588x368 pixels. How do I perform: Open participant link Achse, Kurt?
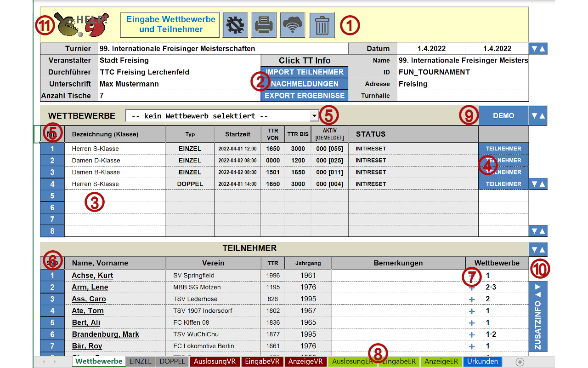click(x=92, y=276)
